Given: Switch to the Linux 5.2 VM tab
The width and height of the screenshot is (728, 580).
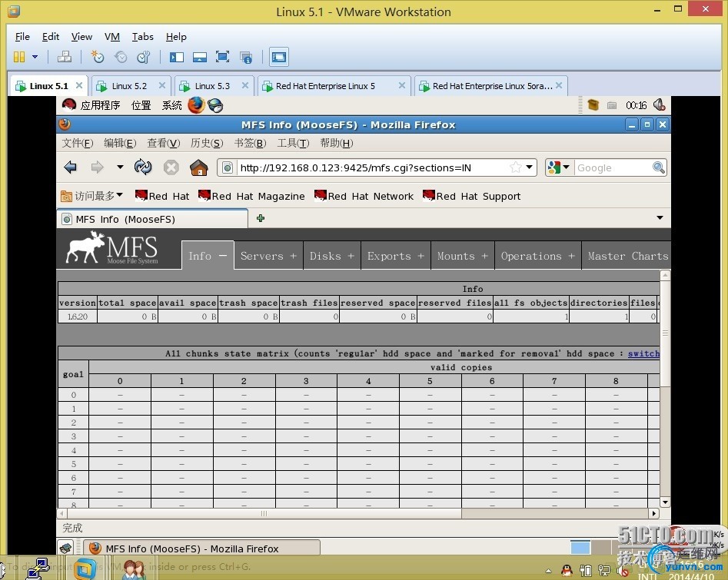Looking at the screenshot, I should pos(128,86).
